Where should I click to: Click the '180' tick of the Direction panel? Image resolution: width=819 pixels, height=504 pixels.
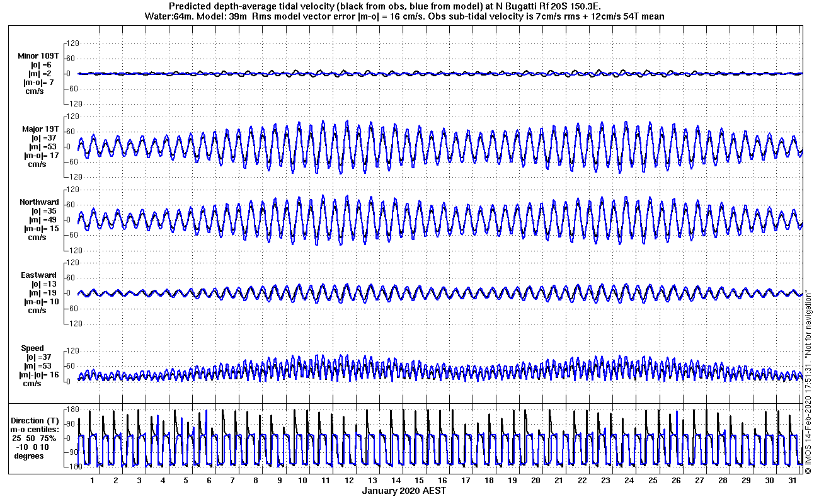pyautogui.click(x=71, y=409)
